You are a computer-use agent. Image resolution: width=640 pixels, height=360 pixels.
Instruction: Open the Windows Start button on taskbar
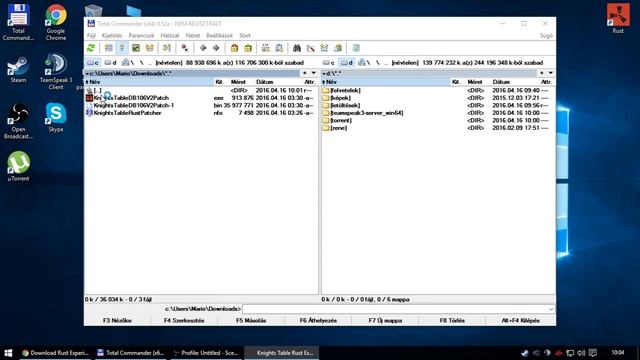click(x=8, y=353)
